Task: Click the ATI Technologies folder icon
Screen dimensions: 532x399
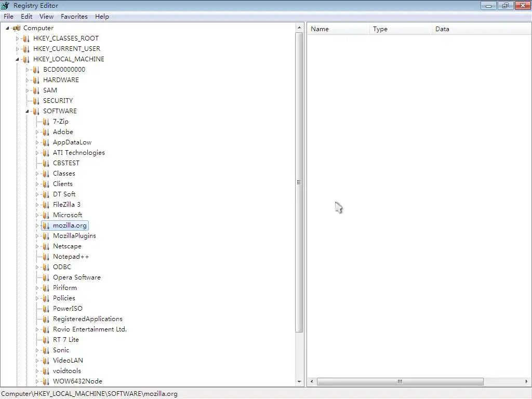Action: point(46,153)
